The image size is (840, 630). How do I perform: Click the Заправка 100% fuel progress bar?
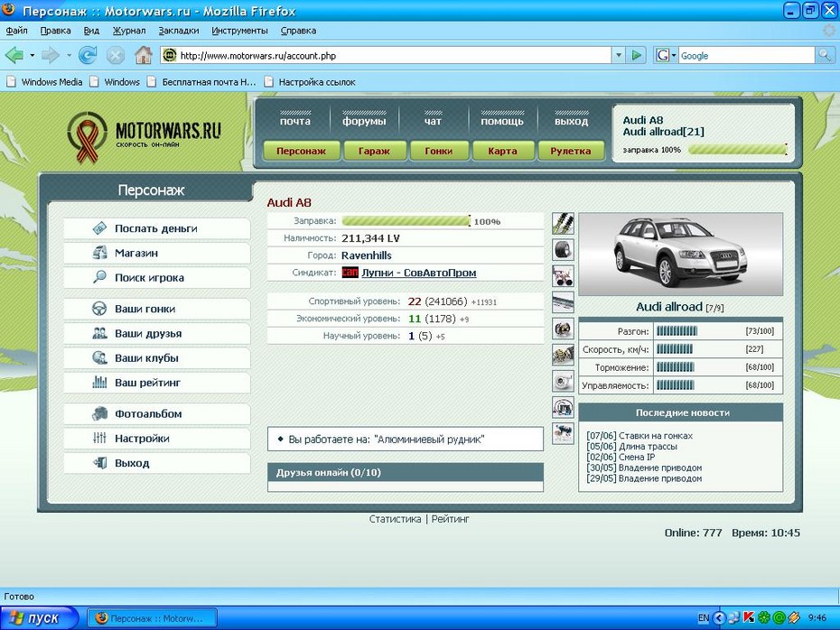coord(406,221)
